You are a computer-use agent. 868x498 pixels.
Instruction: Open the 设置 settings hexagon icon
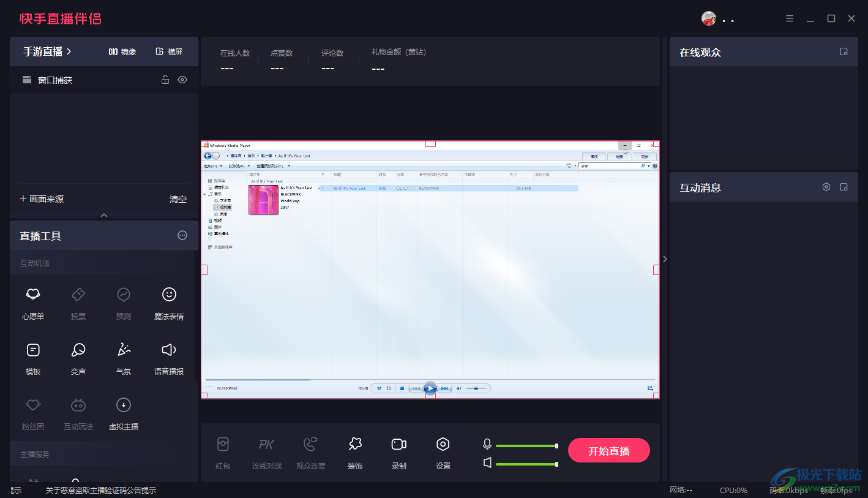443,445
